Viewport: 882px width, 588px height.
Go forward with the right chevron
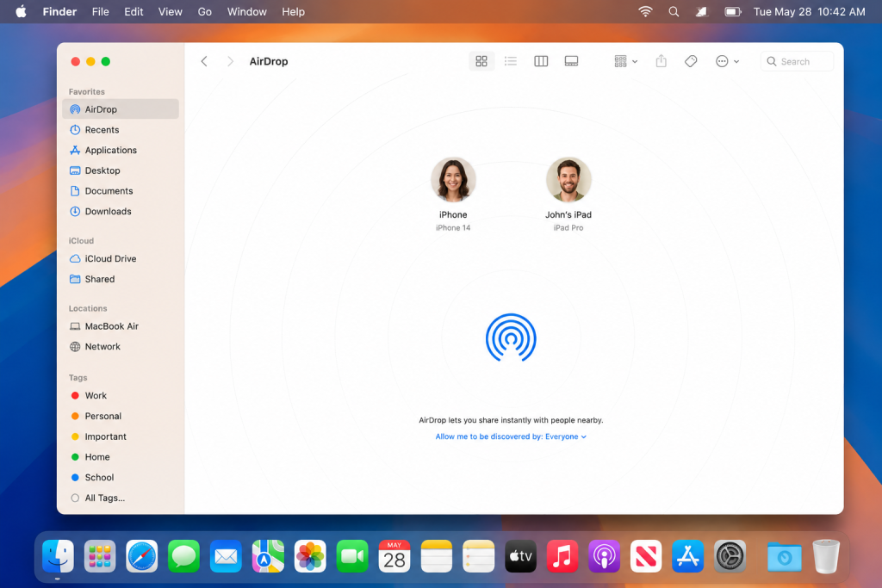tap(230, 61)
